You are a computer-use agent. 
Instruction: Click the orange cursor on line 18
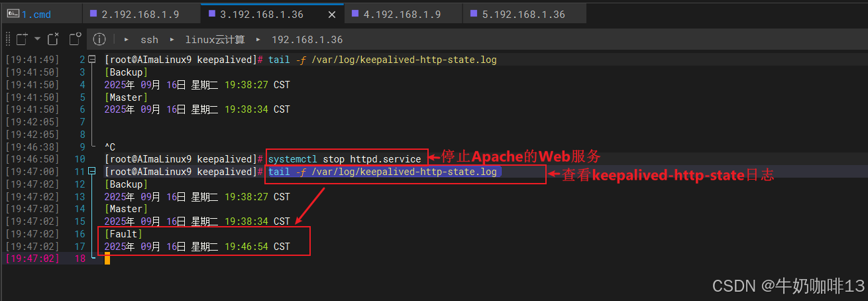(x=107, y=259)
